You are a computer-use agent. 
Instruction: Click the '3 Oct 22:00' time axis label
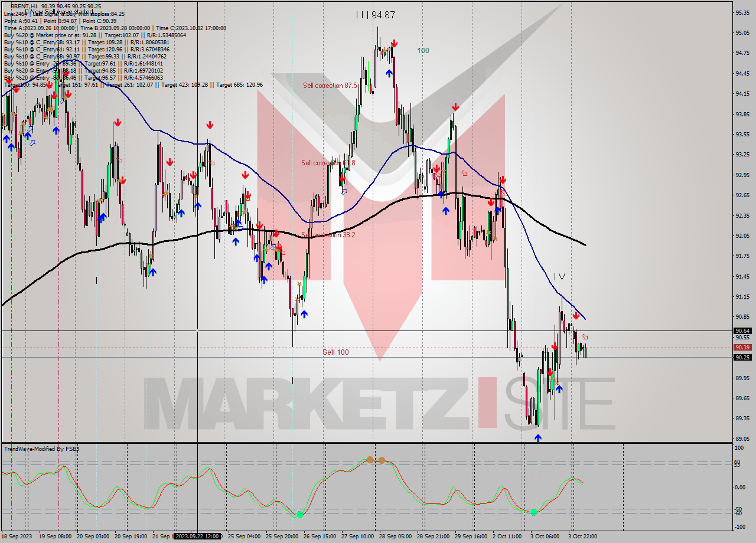coord(583,537)
